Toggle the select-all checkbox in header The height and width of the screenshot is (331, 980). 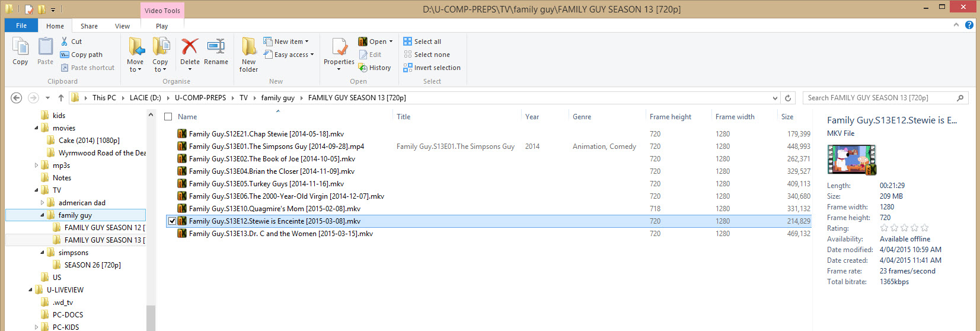[x=168, y=117]
